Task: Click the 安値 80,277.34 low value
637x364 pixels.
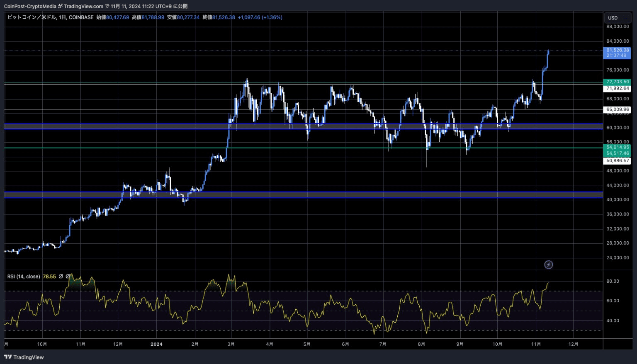Action: point(183,17)
